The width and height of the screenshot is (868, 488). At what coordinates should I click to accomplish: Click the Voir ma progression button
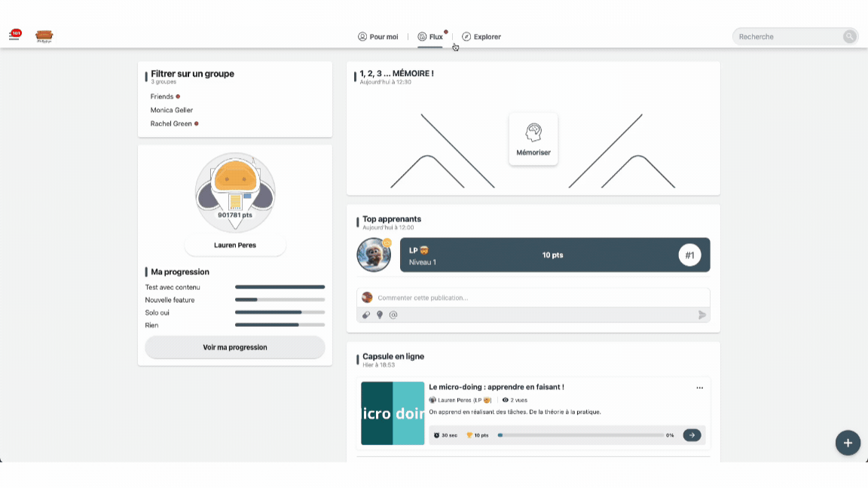coord(235,347)
